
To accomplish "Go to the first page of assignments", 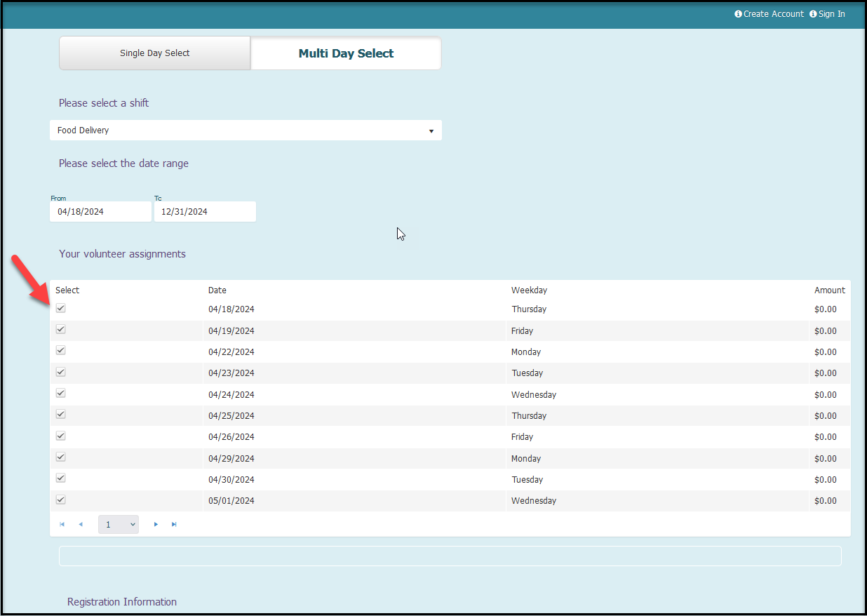I will click(62, 524).
